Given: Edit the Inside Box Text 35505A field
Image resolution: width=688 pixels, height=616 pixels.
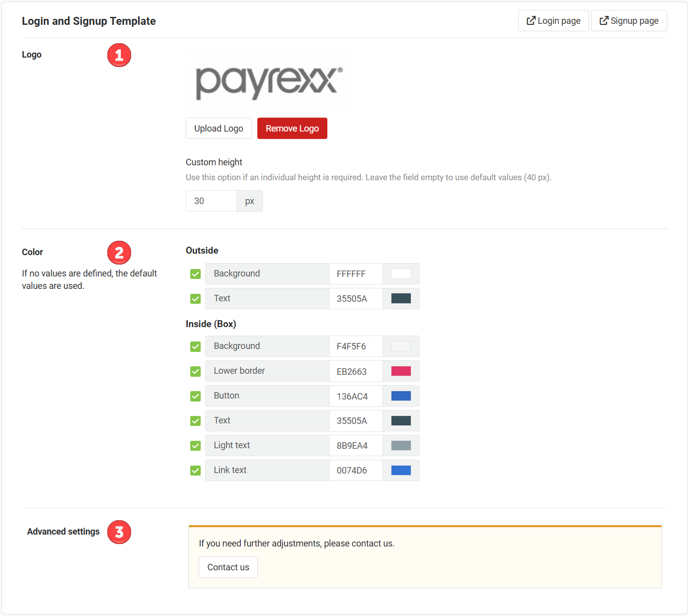Looking at the screenshot, I should (356, 421).
